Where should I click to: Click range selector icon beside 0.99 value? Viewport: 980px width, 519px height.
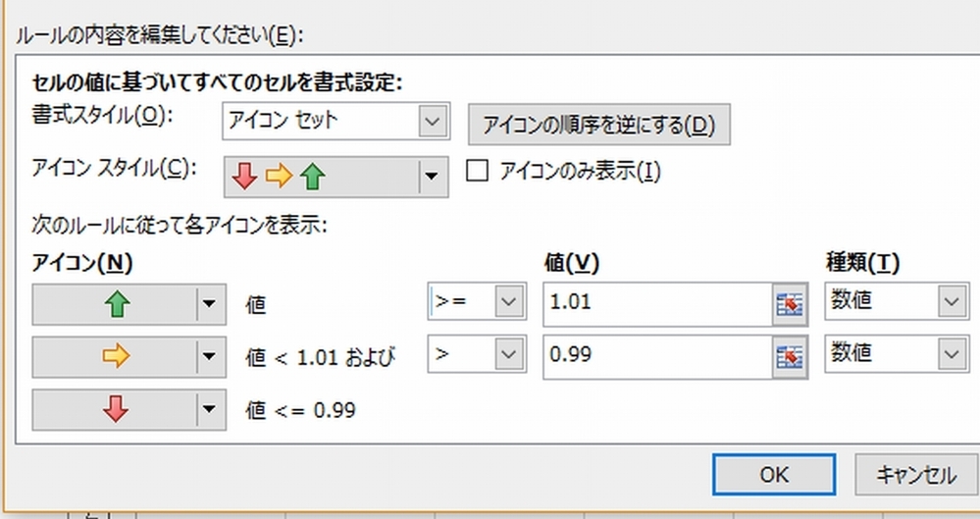[788, 356]
